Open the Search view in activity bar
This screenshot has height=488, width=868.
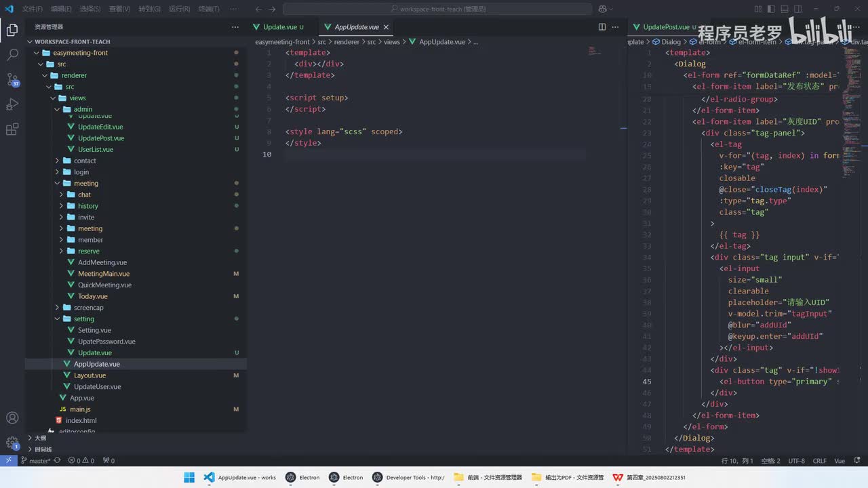coord(12,55)
